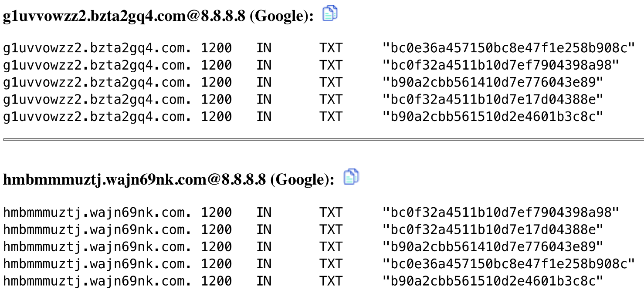
Task: Click second TXT value under hmbmmmuztj heading
Action: [x=493, y=229]
